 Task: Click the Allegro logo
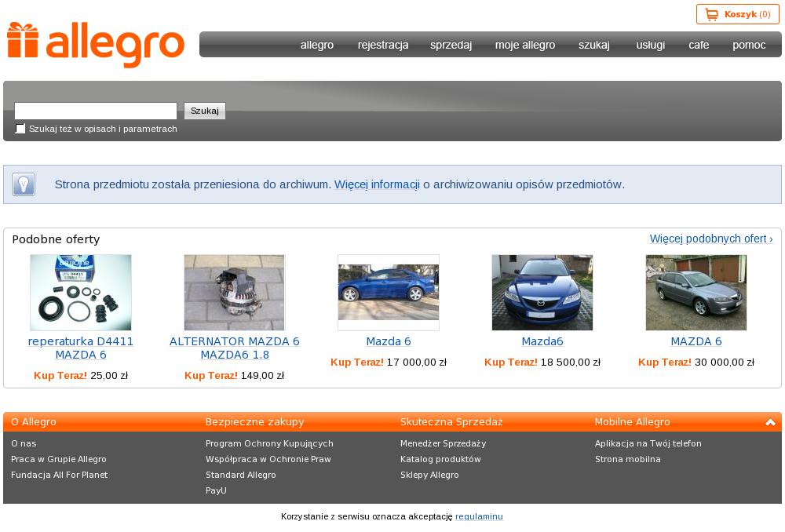96,44
